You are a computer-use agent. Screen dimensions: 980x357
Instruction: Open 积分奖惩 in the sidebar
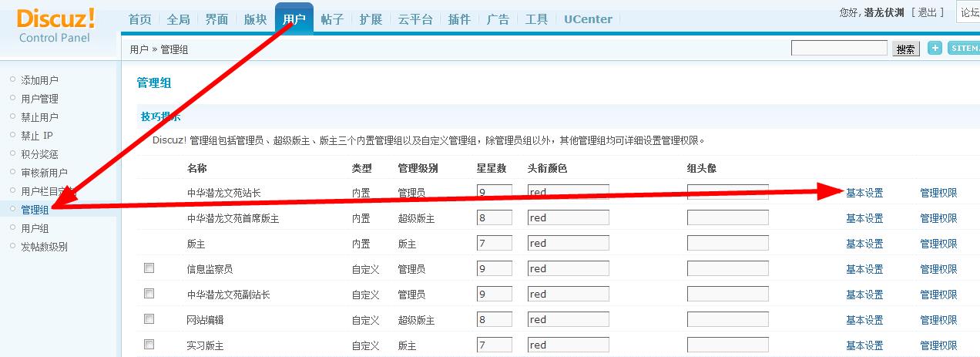[39, 154]
